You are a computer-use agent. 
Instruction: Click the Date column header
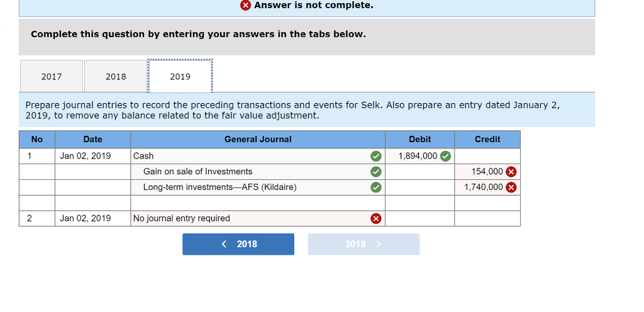pos(93,140)
